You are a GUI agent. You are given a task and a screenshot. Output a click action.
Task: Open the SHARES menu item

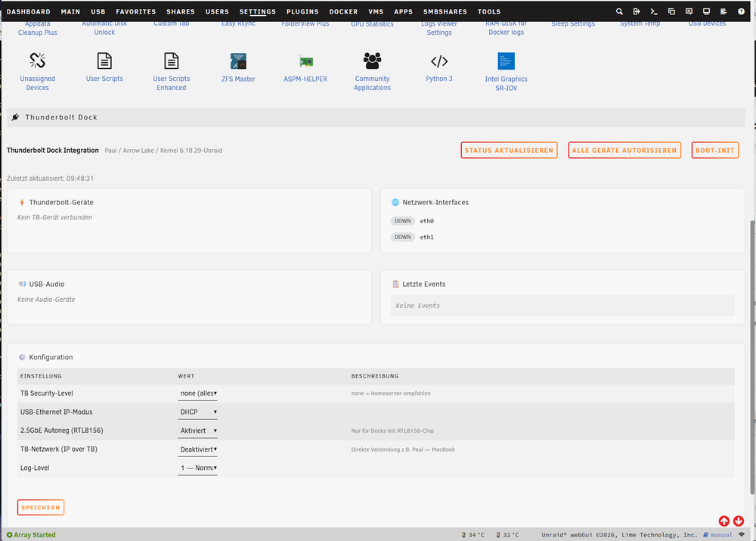point(181,11)
